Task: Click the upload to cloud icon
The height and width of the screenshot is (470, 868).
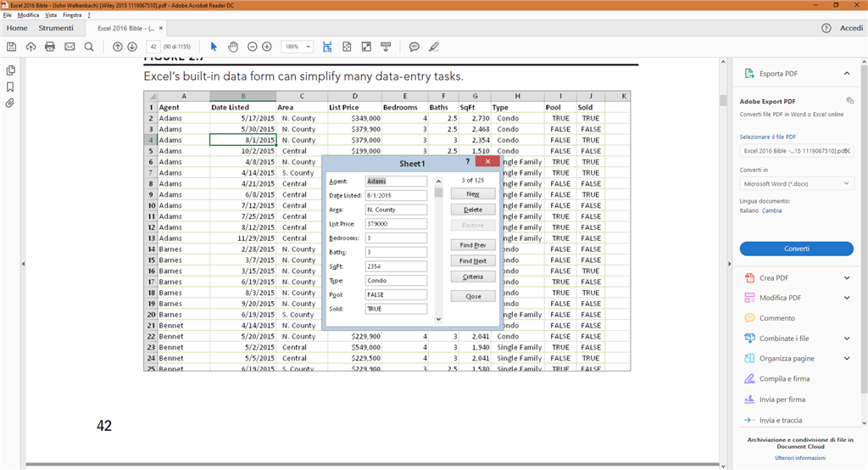Action: click(x=31, y=48)
